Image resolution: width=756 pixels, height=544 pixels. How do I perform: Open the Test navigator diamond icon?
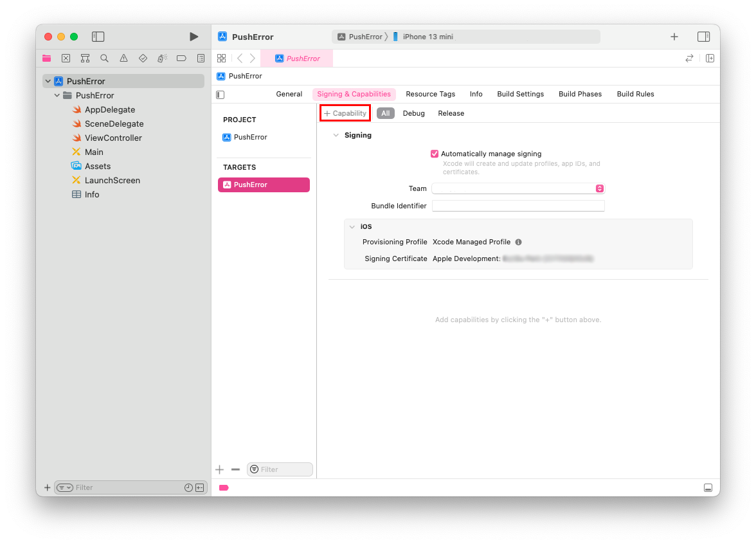click(x=143, y=59)
